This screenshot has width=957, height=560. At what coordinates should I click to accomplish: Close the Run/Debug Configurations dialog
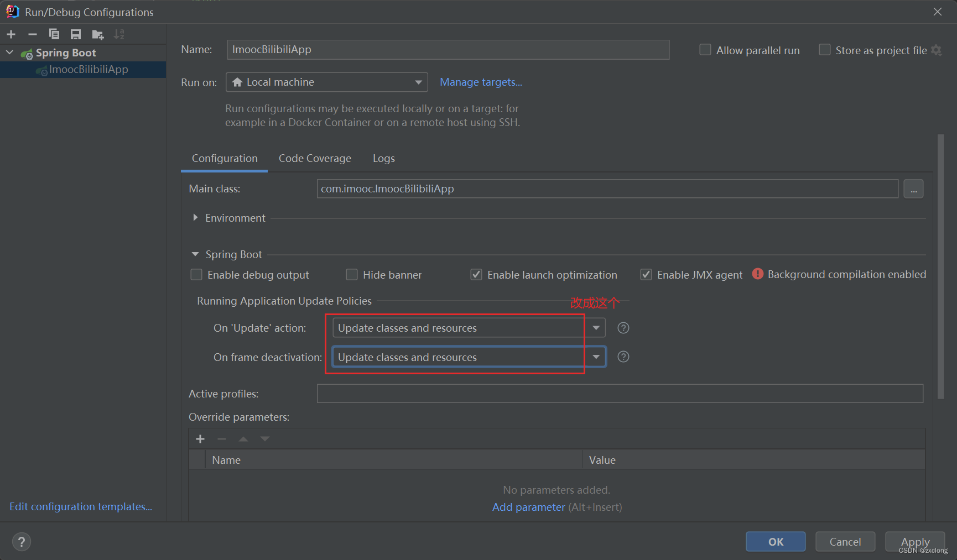point(938,12)
